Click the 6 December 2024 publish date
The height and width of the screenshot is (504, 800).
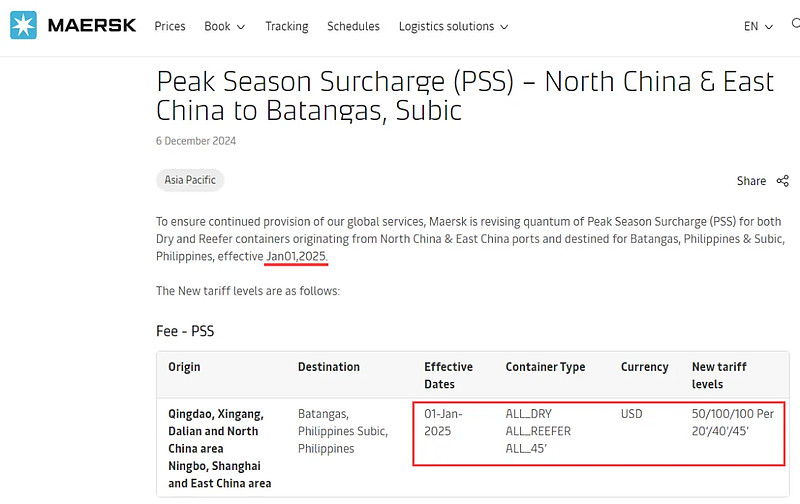(196, 141)
